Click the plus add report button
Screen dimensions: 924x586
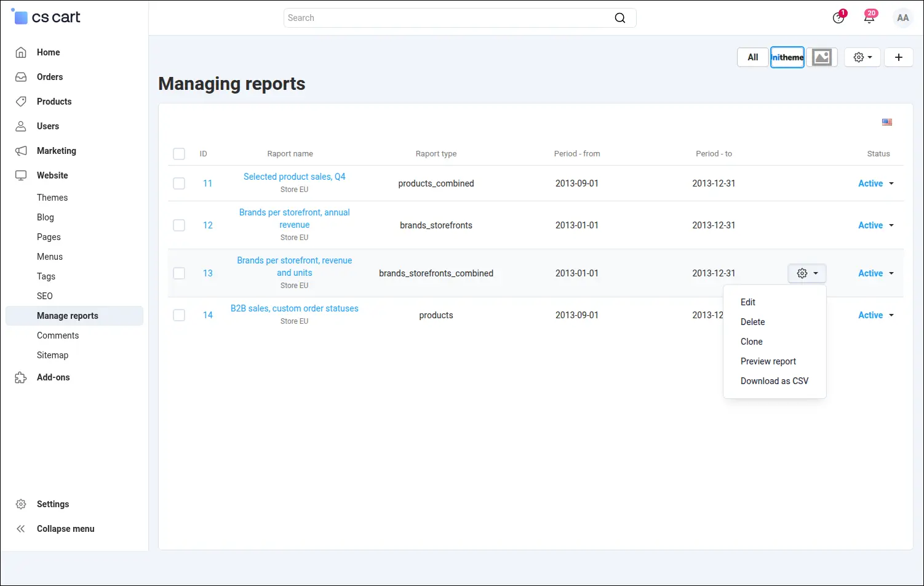[898, 57]
